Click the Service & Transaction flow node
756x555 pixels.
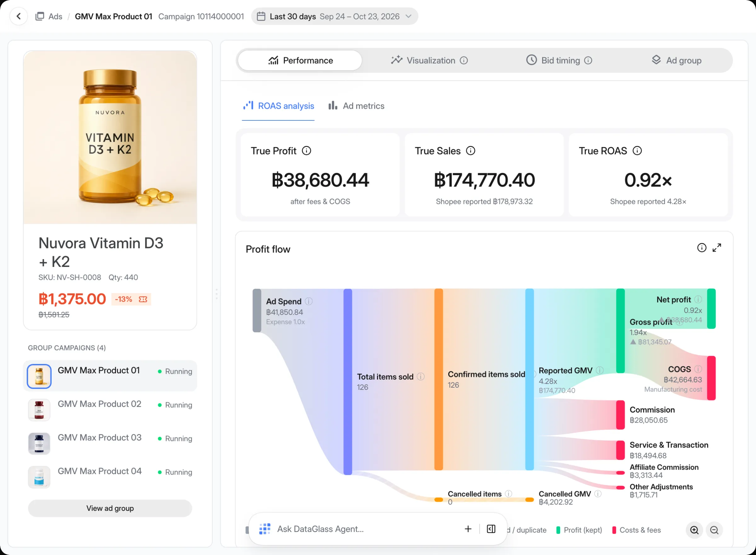620,450
